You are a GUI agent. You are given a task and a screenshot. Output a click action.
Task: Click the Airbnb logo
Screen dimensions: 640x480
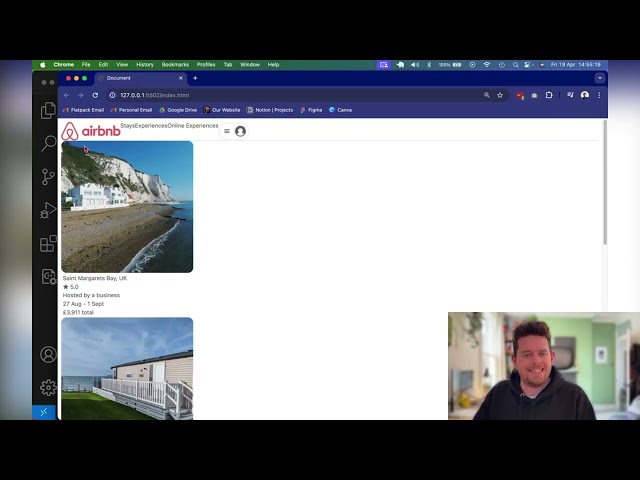click(91, 131)
